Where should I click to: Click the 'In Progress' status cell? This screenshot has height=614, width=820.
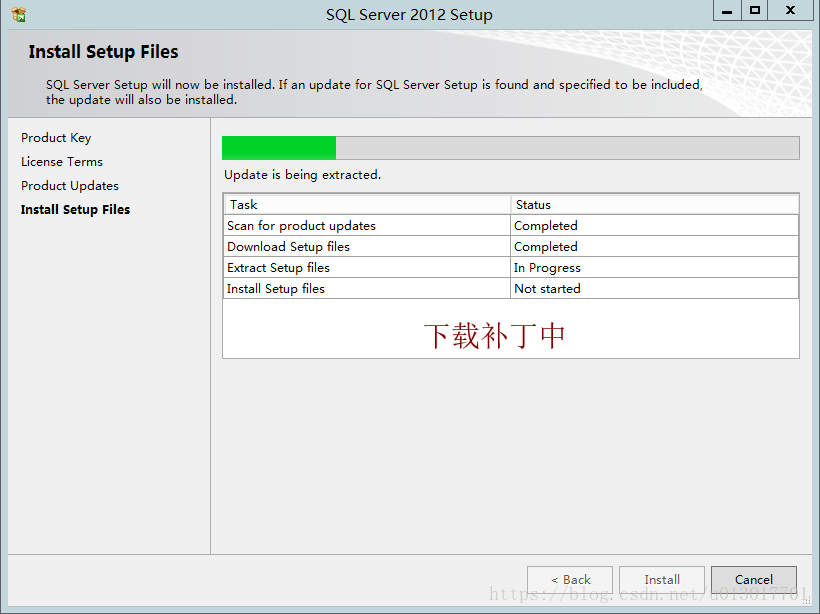point(655,267)
